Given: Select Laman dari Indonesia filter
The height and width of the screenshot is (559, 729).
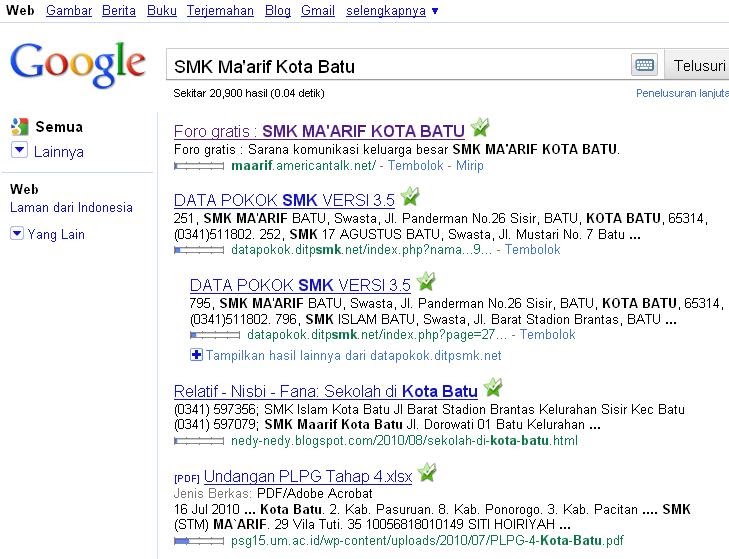Looking at the screenshot, I should click(x=71, y=207).
